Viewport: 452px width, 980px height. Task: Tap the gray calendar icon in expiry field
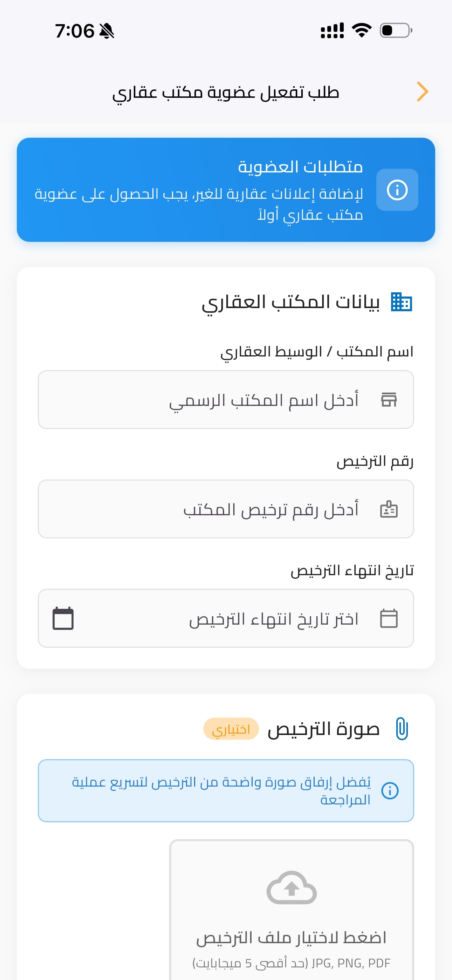coord(389,618)
